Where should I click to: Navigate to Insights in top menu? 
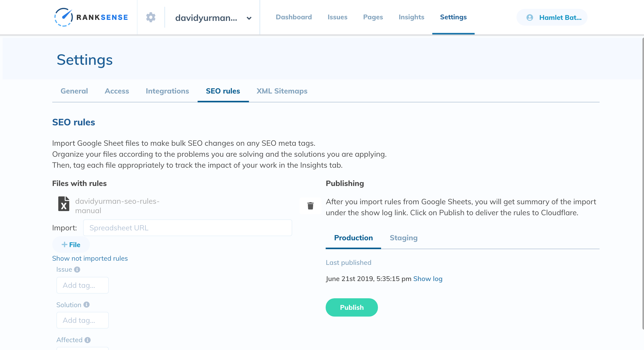(411, 17)
